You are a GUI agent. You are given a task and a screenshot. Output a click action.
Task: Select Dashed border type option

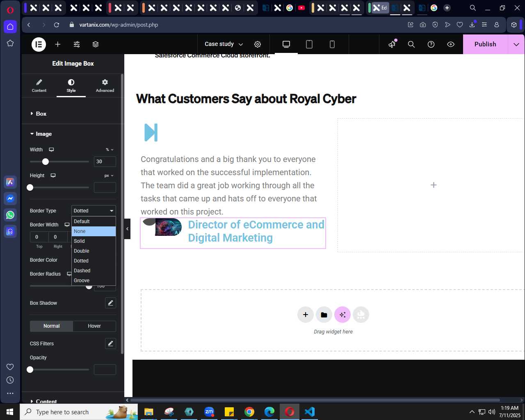point(94,271)
